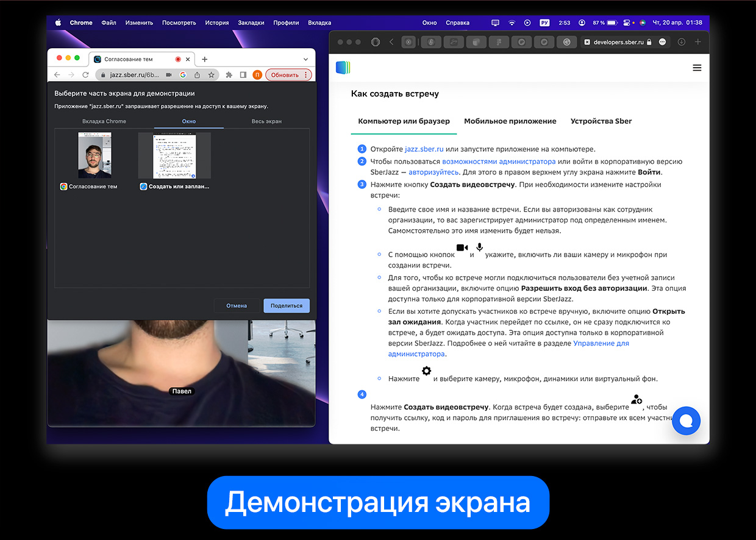Click Отмена in share dialog

237,305
